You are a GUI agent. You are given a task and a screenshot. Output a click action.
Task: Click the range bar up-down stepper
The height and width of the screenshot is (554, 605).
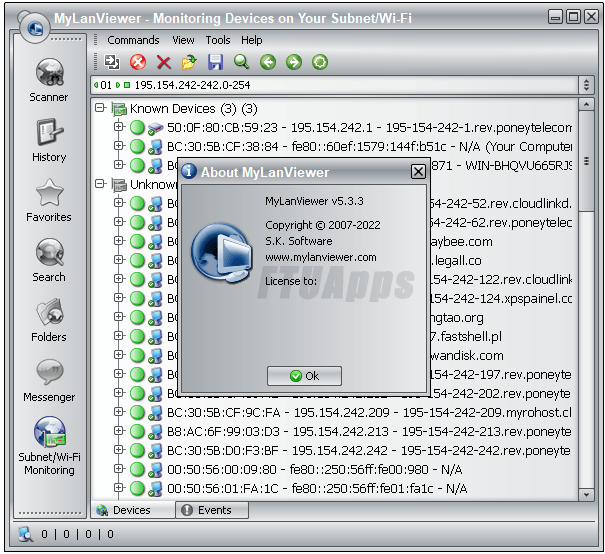pos(586,85)
